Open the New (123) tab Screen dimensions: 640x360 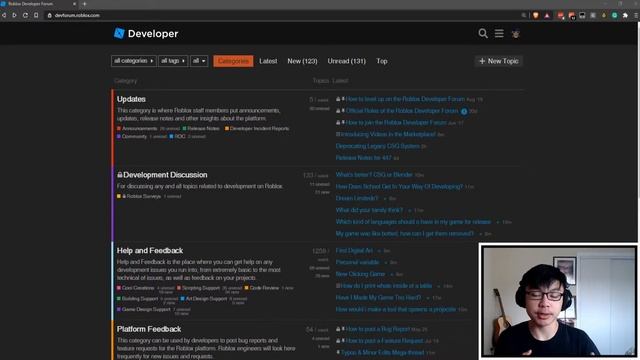click(x=302, y=61)
